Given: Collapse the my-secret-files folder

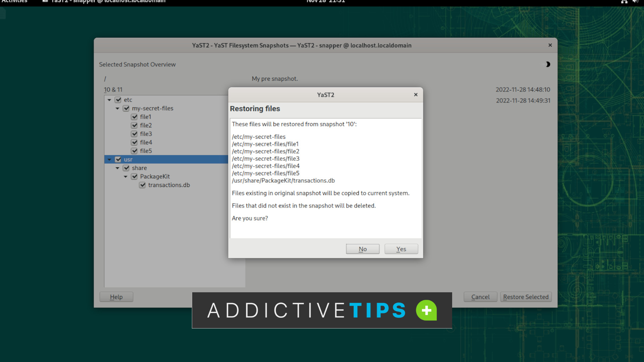Looking at the screenshot, I should 117,108.
